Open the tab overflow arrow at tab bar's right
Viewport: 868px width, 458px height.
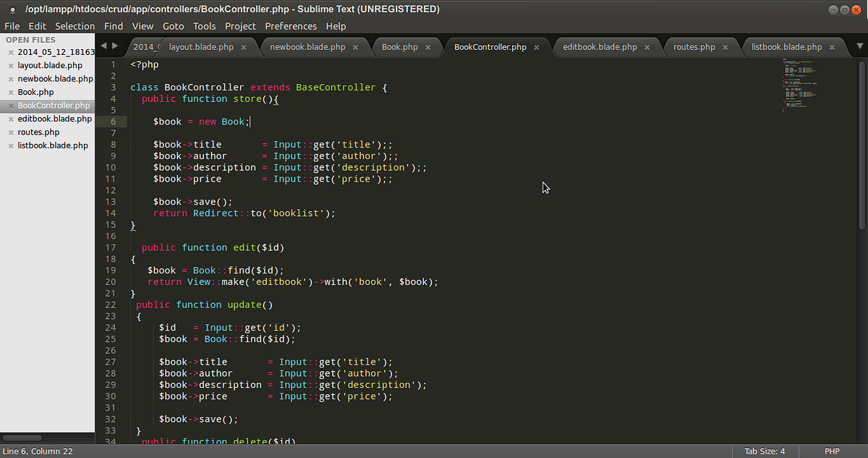[859, 46]
